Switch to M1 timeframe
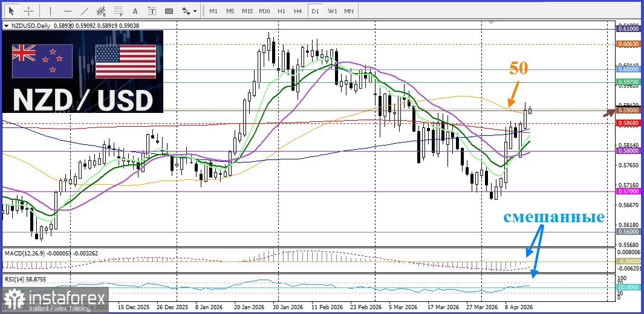Screen dimensions: 644x314 coord(213,11)
